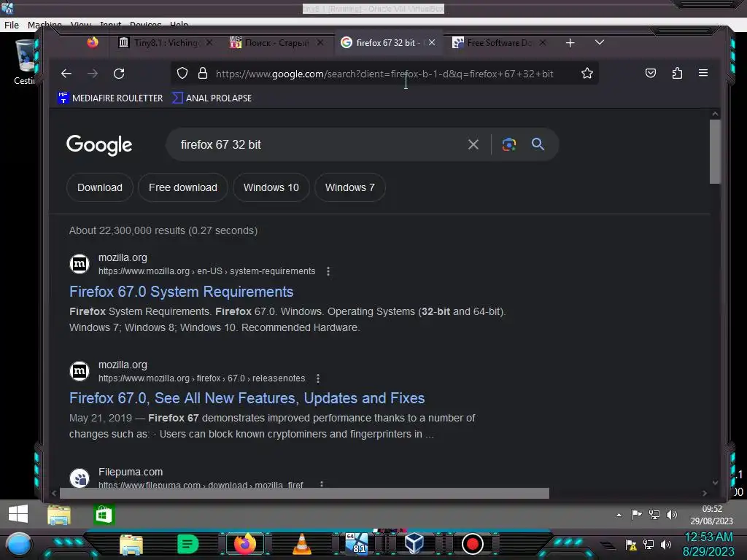Click the scroll down arrow of page

tap(715, 483)
